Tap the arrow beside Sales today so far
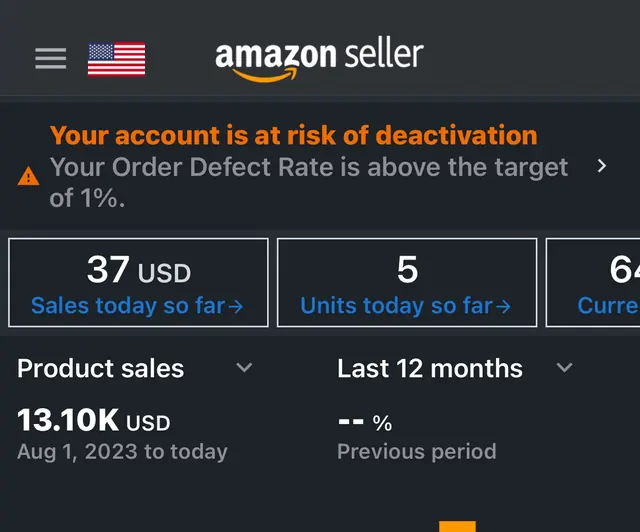This screenshot has width=640, height=532. (236, 306)
